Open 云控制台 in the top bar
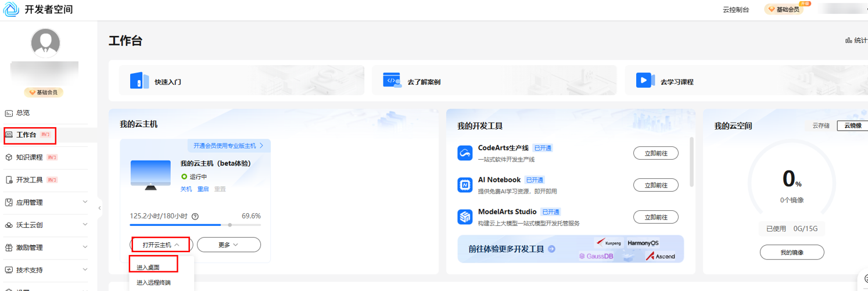This screenshot has height=291, width=868. coord(736,10)
